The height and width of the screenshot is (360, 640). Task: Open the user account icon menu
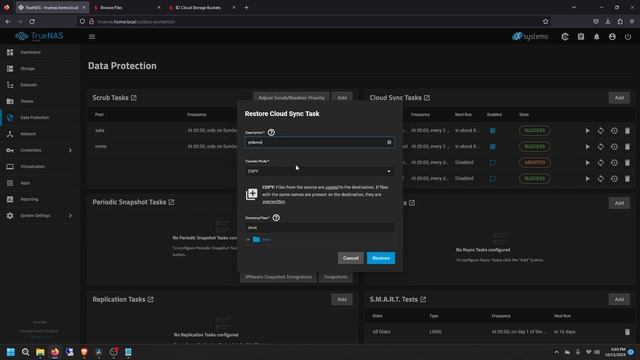[x=612, y=37]
